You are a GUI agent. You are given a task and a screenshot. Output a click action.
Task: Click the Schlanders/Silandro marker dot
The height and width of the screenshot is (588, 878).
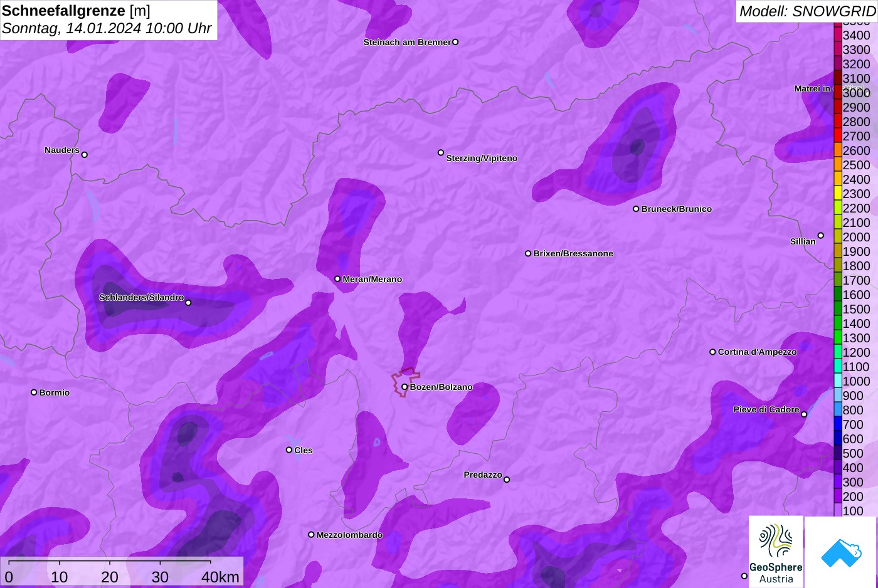[188, 303]
